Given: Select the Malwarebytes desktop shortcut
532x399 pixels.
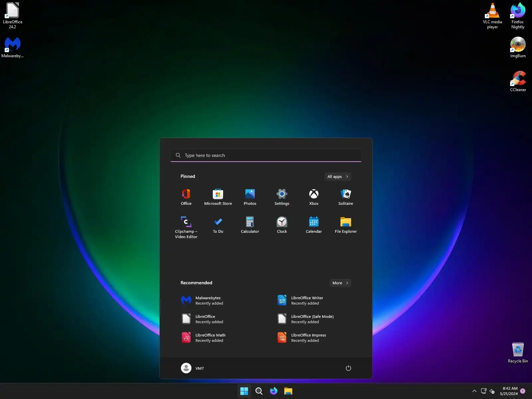Looking at the screenshot, I should pyautogui.click(x=13, y=47).
